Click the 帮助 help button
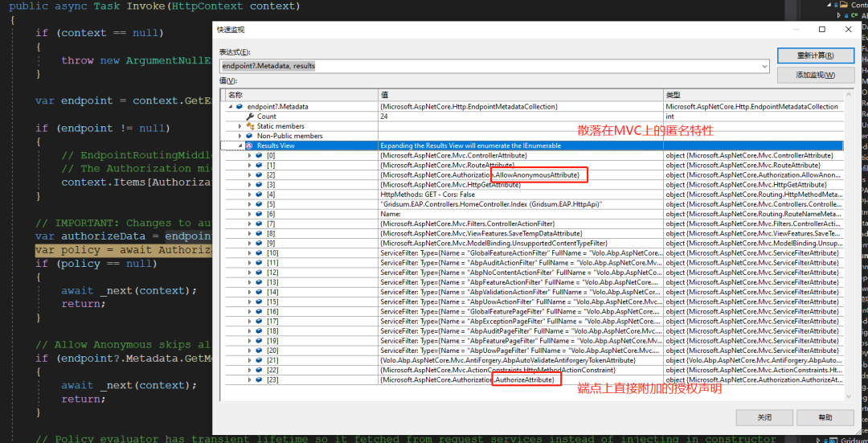Viewport: 868px width, 443px height. 825,417
